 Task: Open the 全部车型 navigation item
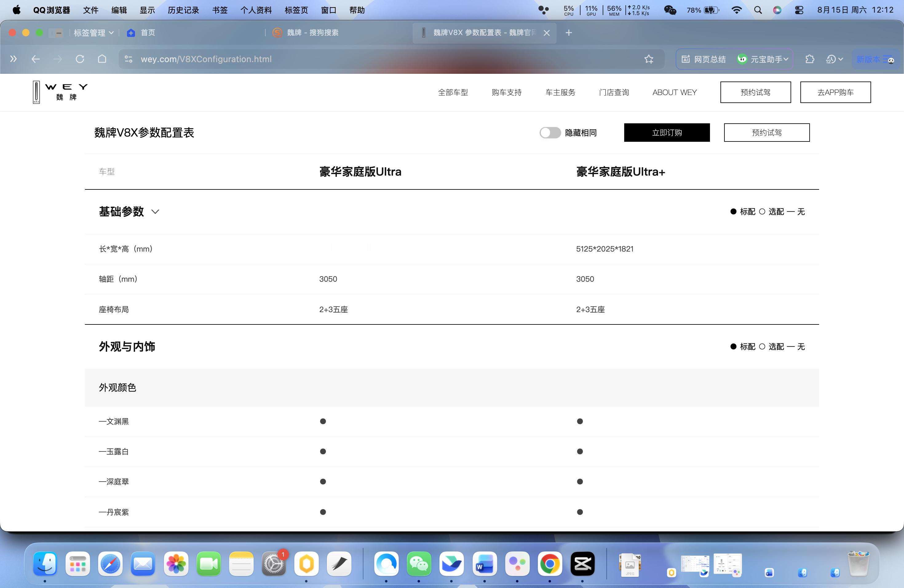point(453,92)
